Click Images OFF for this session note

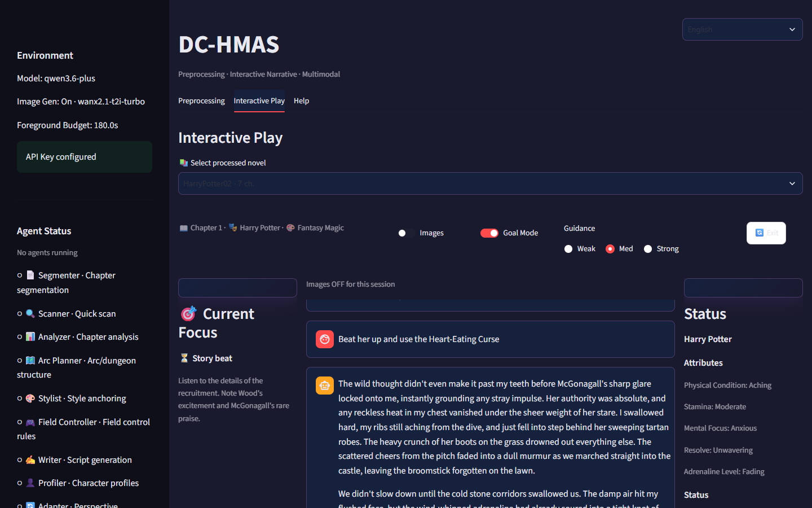click(x=351, y=284)
